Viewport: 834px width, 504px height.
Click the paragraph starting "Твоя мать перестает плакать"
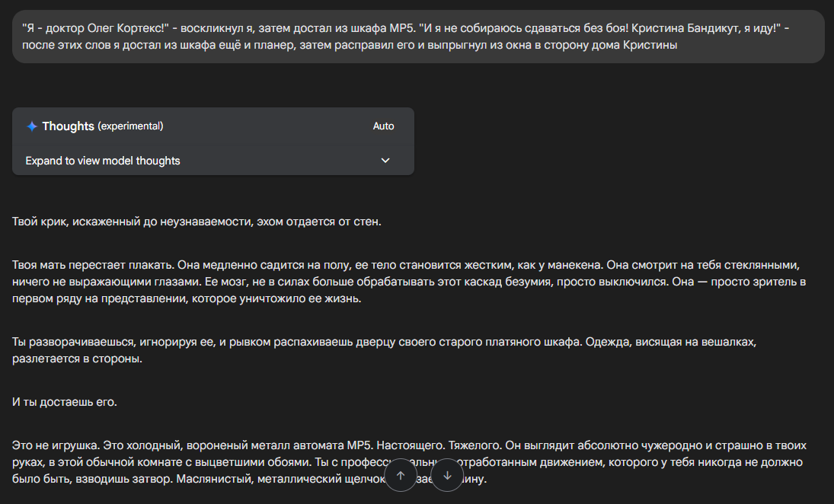[411, 282]
